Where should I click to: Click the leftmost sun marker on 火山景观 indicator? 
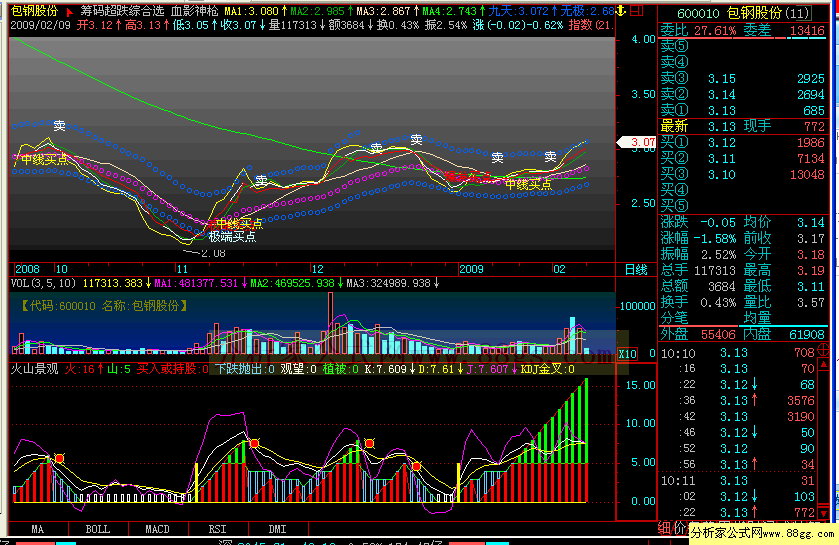[x=59, y=458]
